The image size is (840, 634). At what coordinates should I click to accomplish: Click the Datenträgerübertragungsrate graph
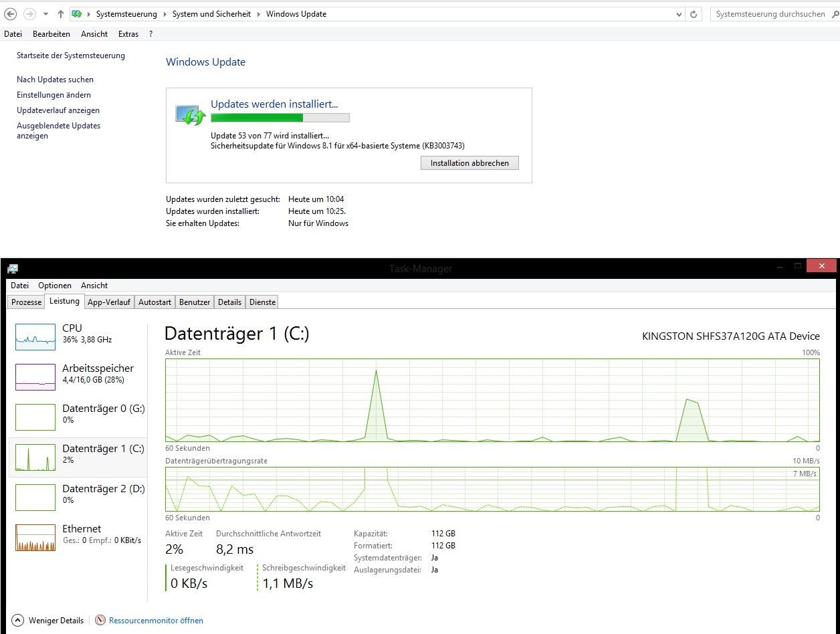492,490
